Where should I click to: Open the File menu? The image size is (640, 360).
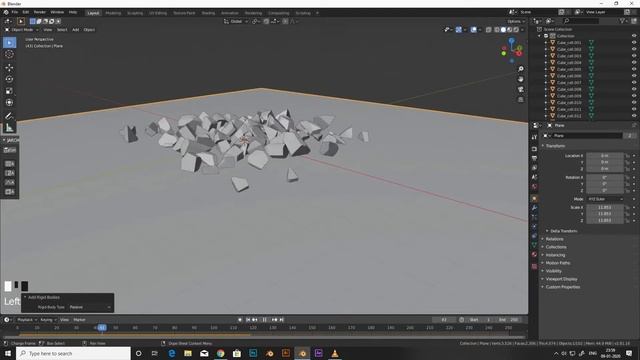tap(15, 12)
